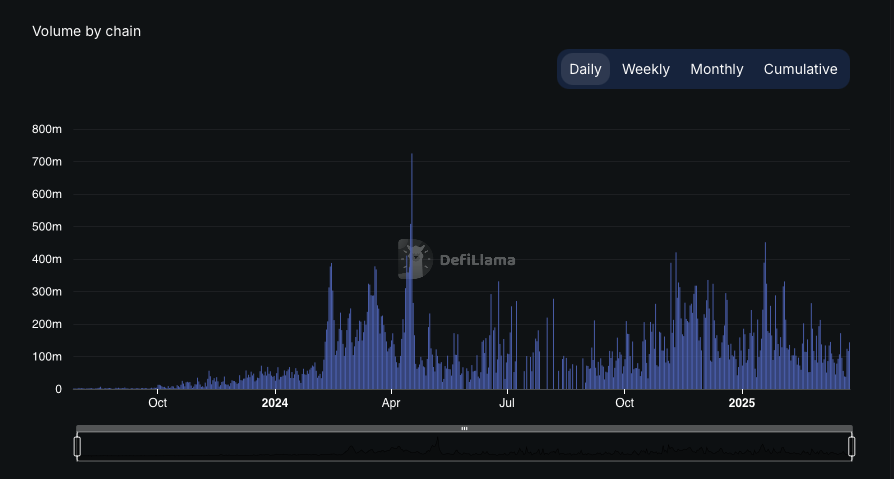Viewport: 894px width, 479px height.
Task: Click the first Oct label on the time axis
Action: (x=157, y=403)
